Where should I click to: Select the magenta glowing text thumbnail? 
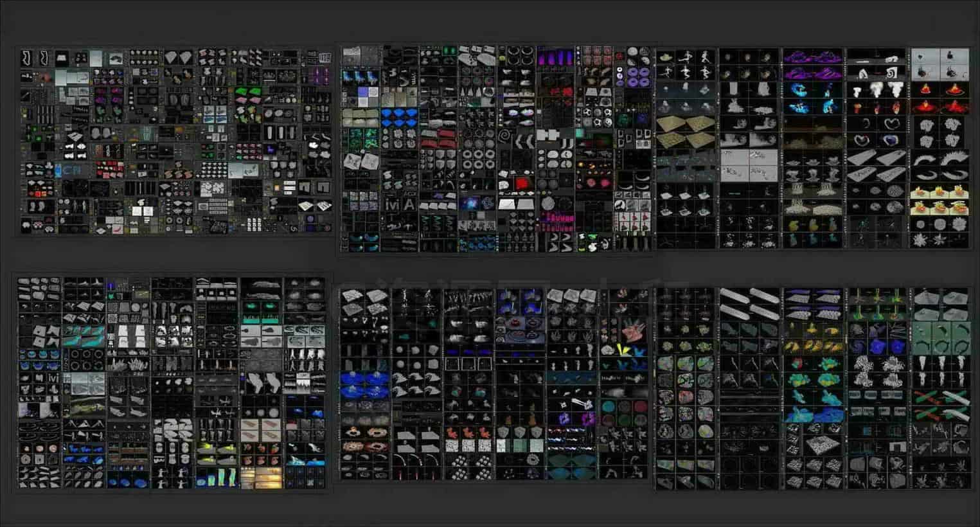557,221
